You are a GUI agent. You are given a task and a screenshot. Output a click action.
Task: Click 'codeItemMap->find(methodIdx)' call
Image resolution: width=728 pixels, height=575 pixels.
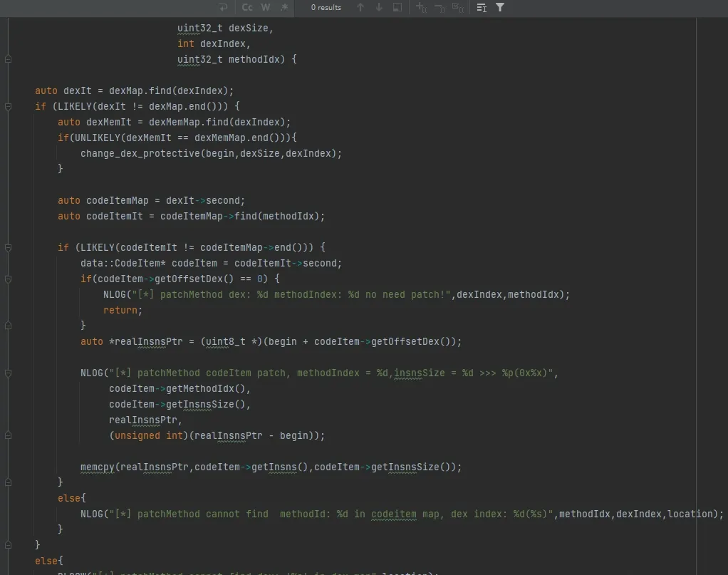[x=239, y=217]
